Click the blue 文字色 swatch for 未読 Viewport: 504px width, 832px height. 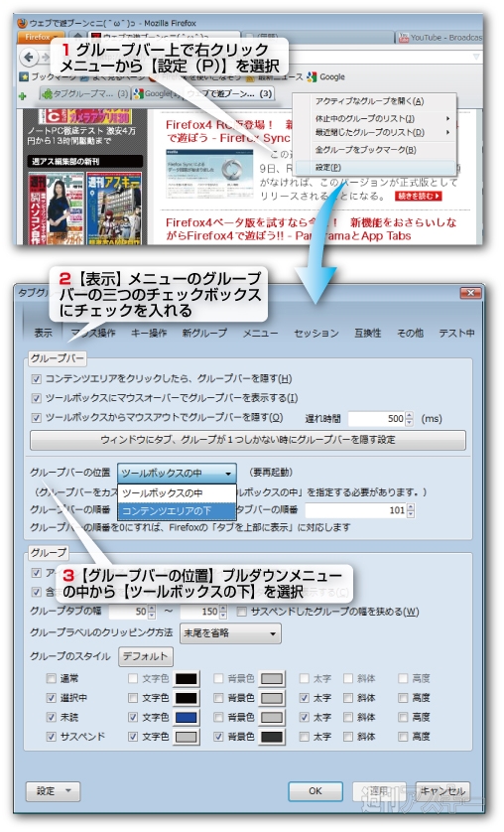(x=186, y=718)
